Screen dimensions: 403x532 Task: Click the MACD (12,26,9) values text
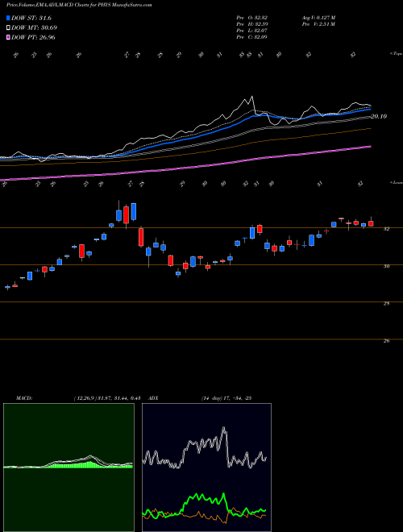(107, 398)
